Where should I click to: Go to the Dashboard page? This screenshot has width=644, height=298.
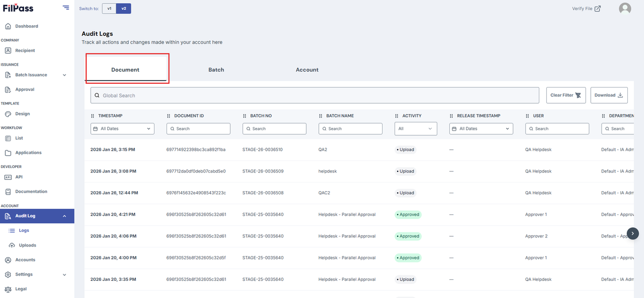click(x=27, y=26)
